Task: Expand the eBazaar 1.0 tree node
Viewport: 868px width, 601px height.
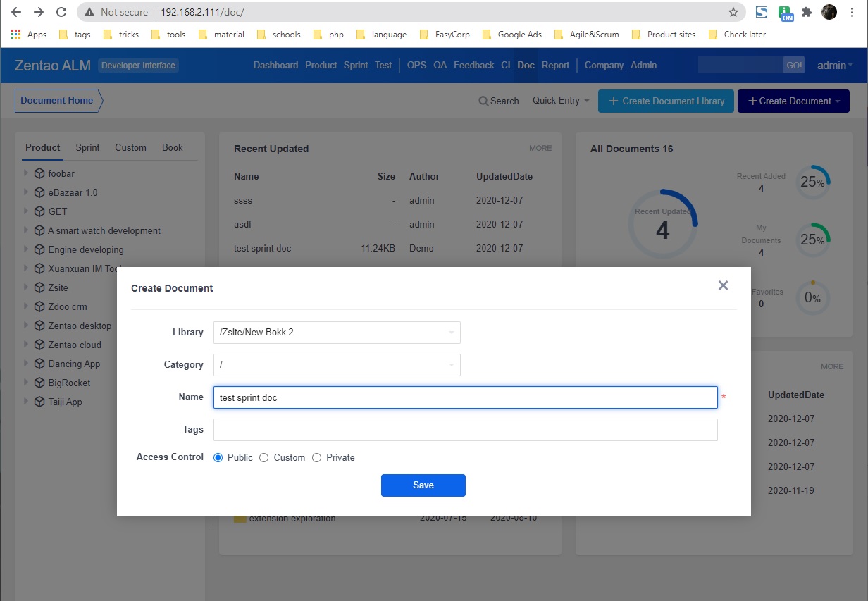Action: tap(26, 192)
